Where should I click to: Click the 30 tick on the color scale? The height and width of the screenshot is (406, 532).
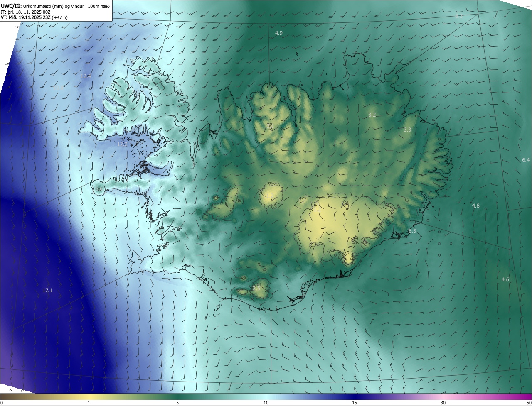click(443, 403)
